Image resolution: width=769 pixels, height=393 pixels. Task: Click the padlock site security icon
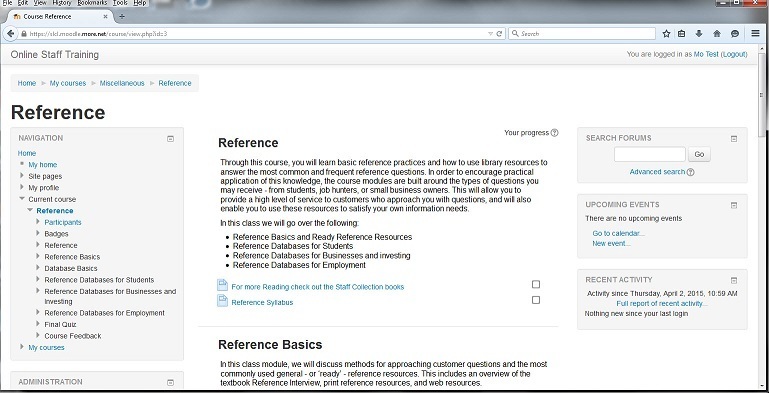pos(24,34)
